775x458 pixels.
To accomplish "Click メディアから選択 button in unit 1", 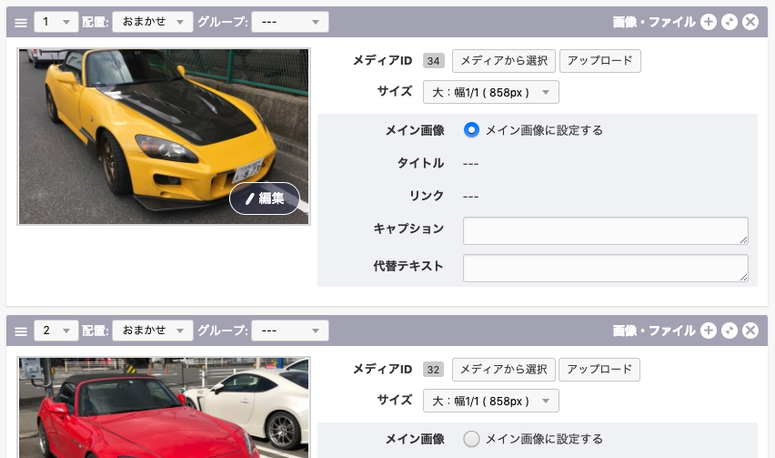I will pyautogui.click(x=503, y=61).
